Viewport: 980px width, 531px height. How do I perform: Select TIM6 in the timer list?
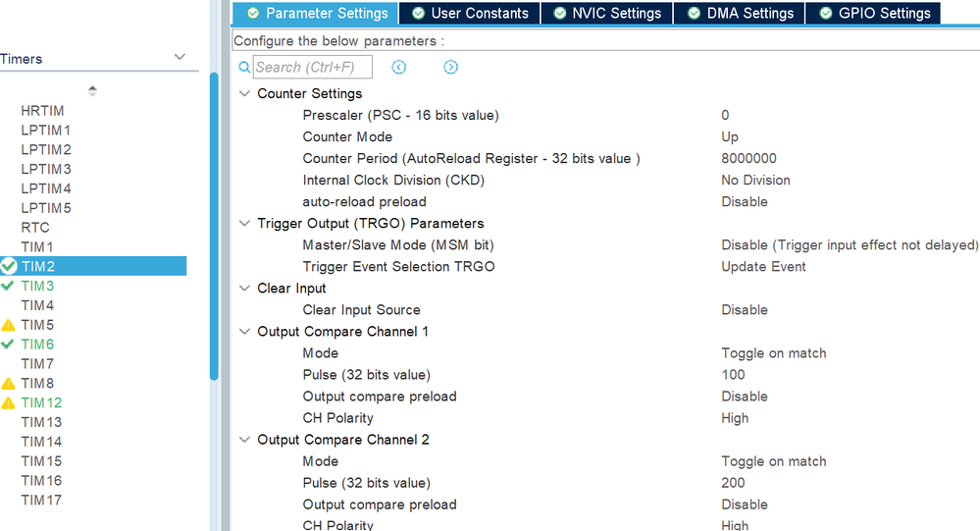[x=37, y=344]
